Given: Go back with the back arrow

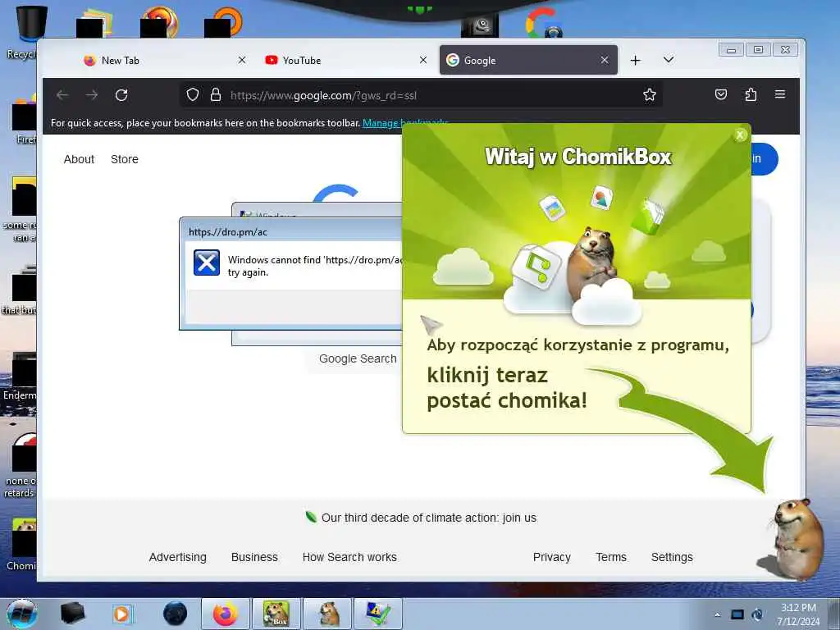Looking at the screenshot, I should tap(62, 95).
